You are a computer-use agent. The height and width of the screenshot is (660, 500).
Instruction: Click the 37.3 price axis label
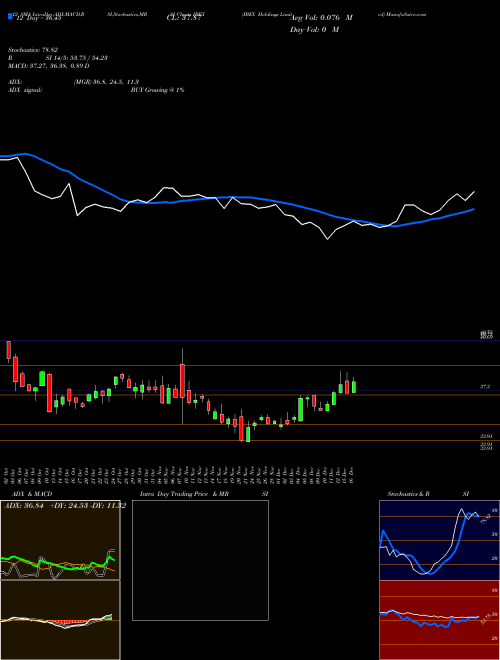485,386
